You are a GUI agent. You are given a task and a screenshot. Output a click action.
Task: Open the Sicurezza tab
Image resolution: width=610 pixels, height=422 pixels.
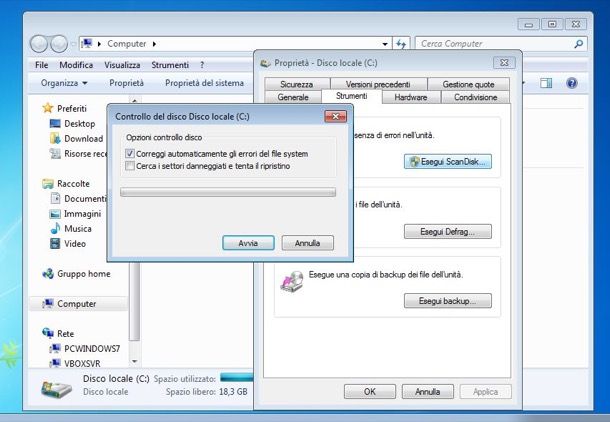pos(297,84)
